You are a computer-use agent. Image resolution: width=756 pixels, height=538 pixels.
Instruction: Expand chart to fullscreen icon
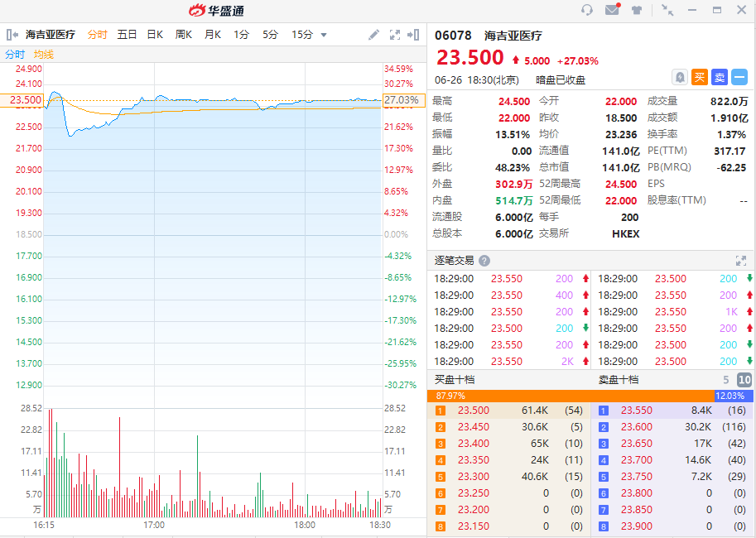coord(395,35)
